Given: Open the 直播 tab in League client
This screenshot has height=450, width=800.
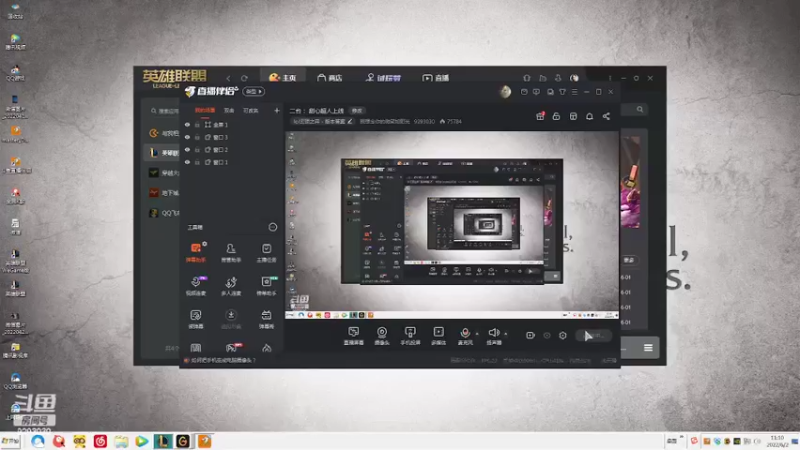Looking at the screenshot, I should (436, 78).
